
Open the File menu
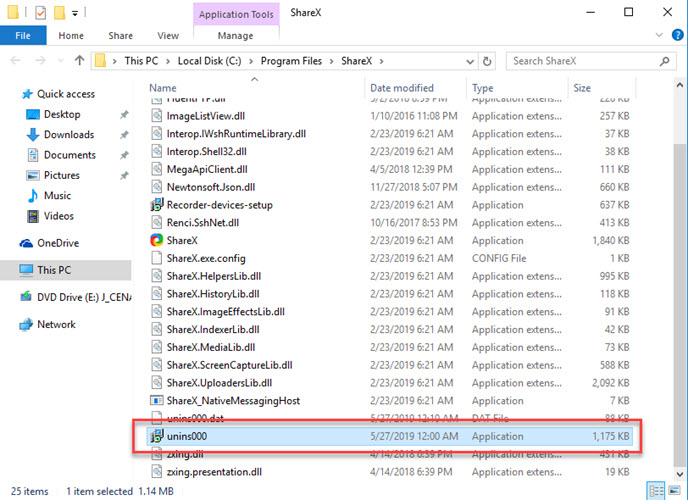[23, 36]
